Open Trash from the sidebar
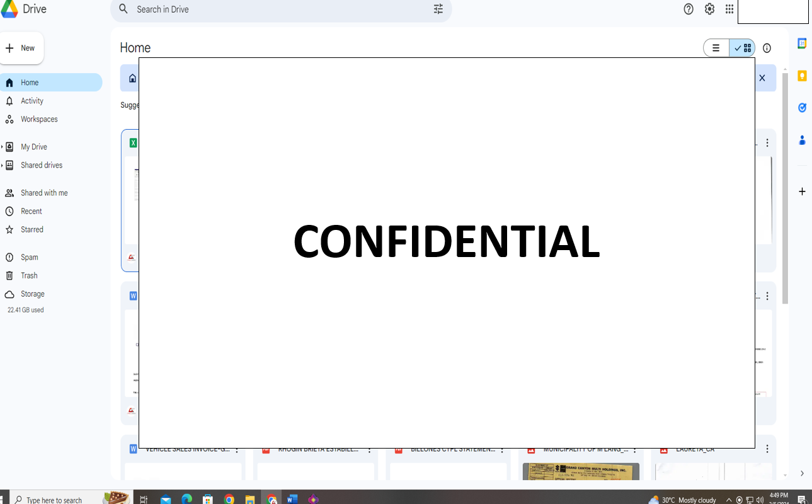Screen dimensions: 812x504 click(28, 275)
